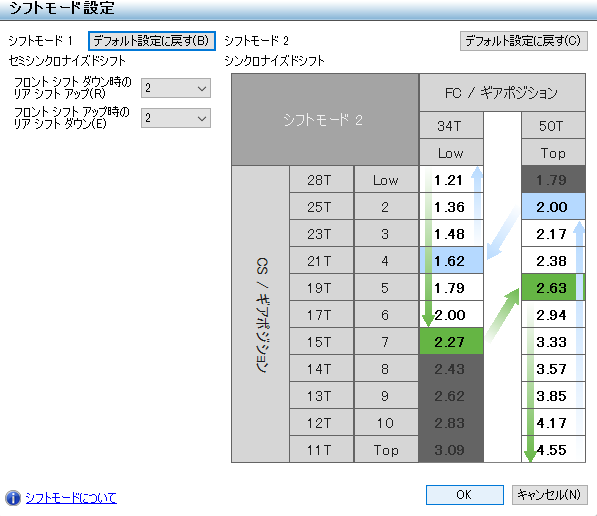Confirm the settings with the OK button
Image resolution: width=597 pixels, height=516 pixels.
tap(465, 495)
